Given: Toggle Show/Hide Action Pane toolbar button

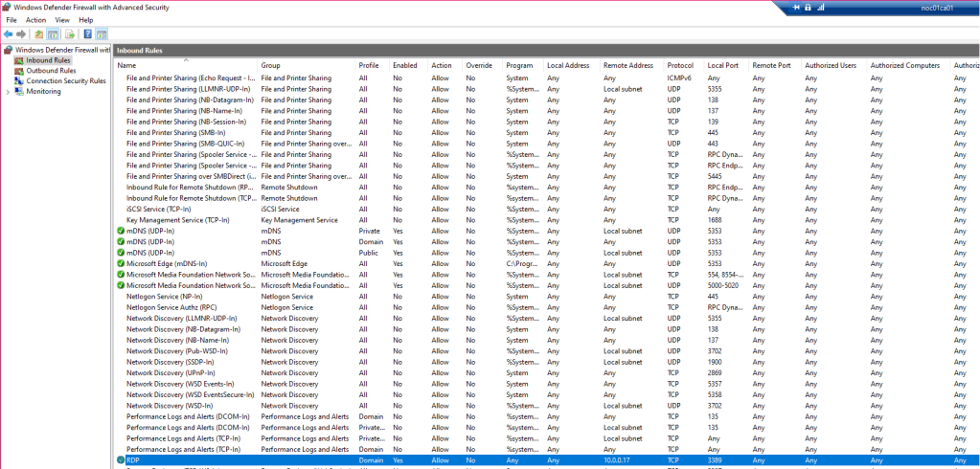Looking at the screenshot, I should 102,34.
